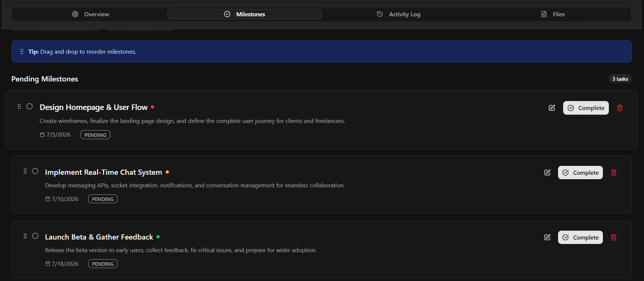Viewport: 644px width, 281px height.
Task: Click calendar icon beside 7/18/2026
Action: point(47,264)
